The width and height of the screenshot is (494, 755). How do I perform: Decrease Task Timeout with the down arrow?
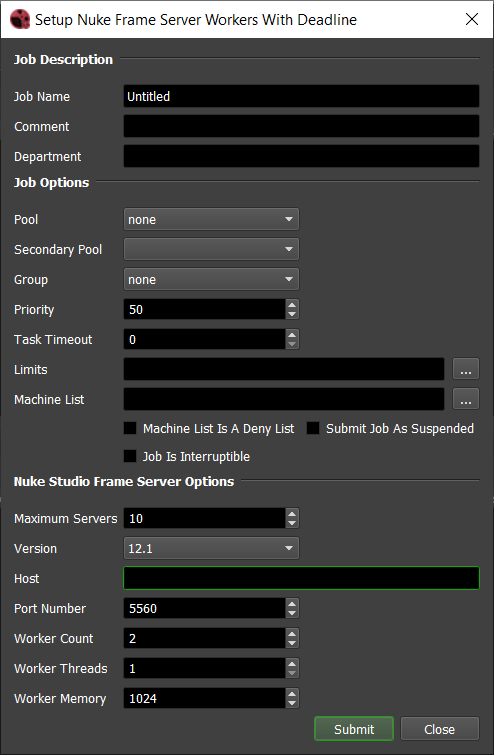(292, 344)
